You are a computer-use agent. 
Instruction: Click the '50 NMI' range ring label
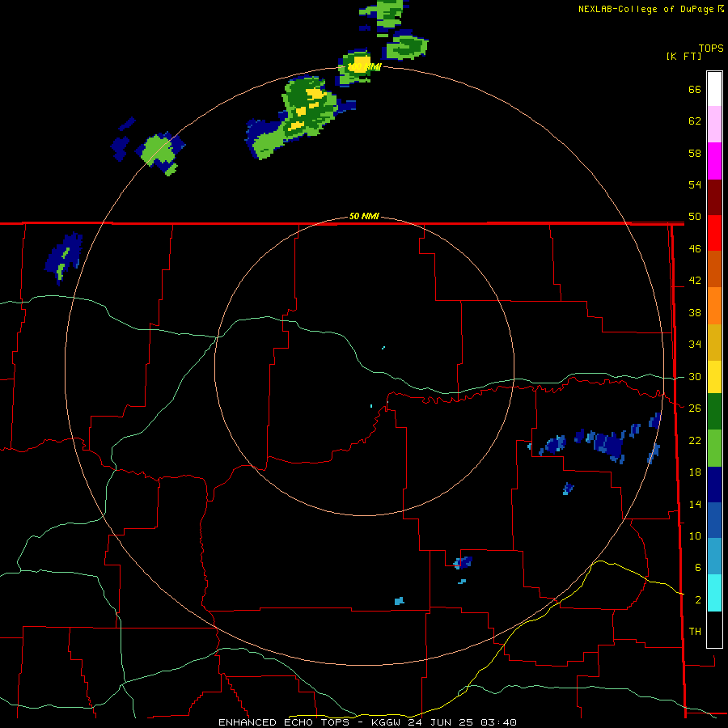(x=364, y=216)
